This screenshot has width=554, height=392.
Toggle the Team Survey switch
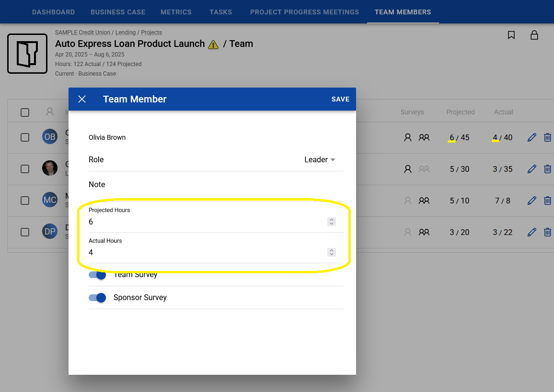click(x=97, y=275)
